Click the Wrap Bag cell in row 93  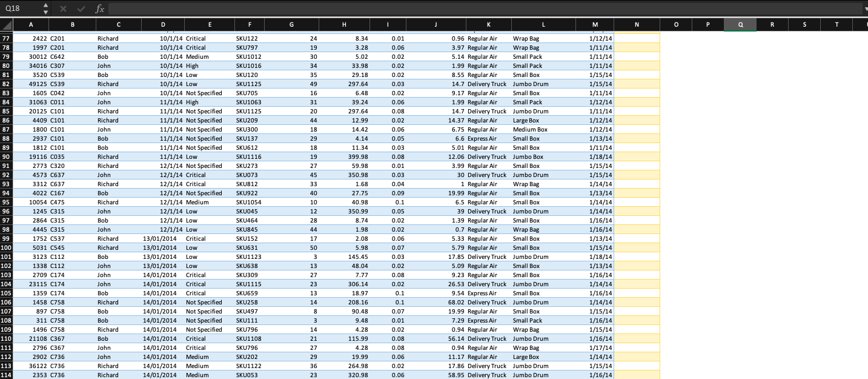pos(543,184)
